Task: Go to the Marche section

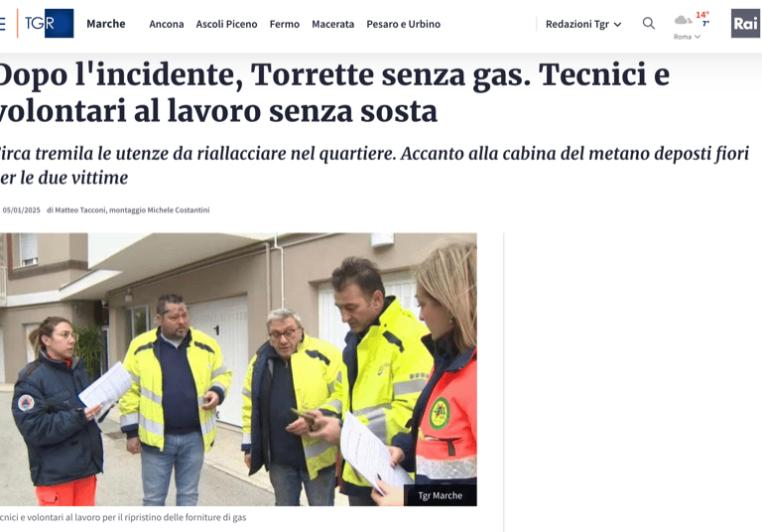Action: (106, 24)
